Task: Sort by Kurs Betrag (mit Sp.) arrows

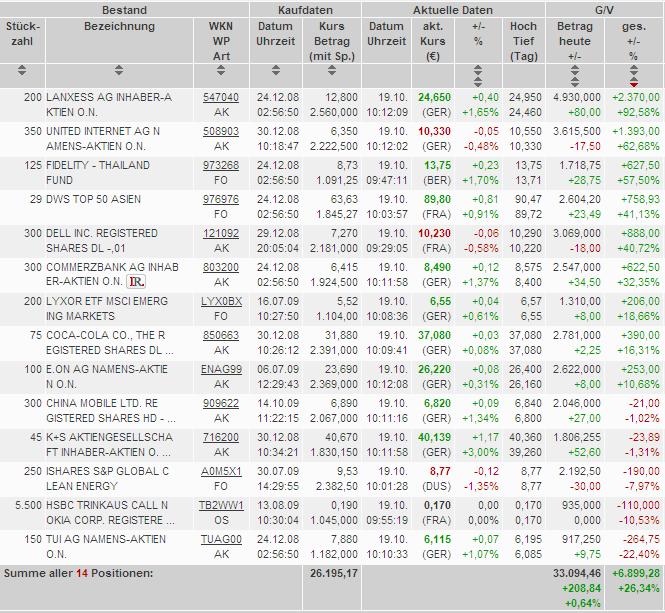Action: (x=332, y=70)
